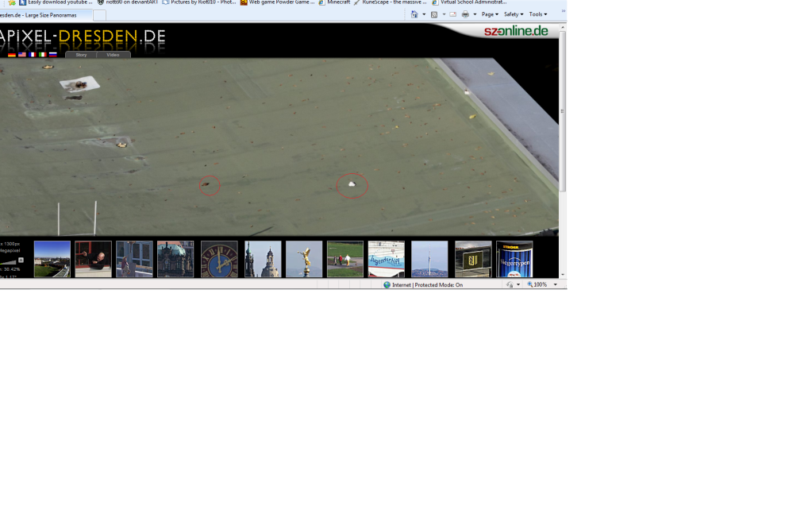Adjust the panorama zoom slider
This screenshot has height=529, width=812.
click(x=8, y=261)
